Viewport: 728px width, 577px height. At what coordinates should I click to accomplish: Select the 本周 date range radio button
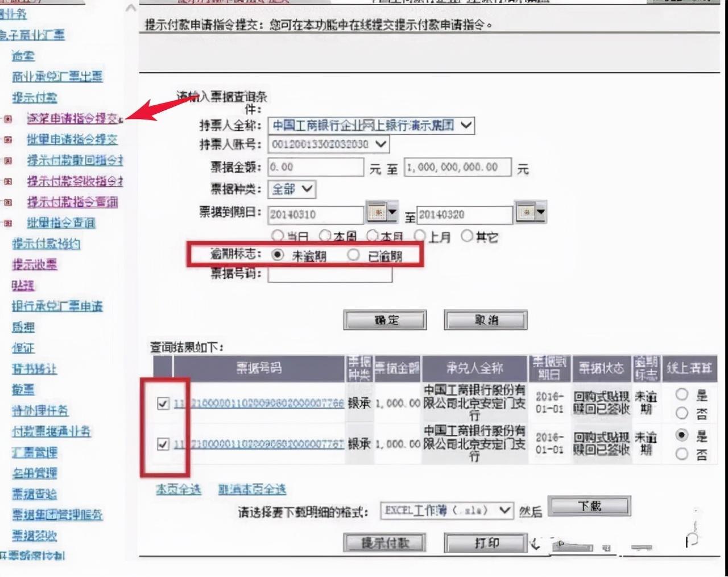325,235
